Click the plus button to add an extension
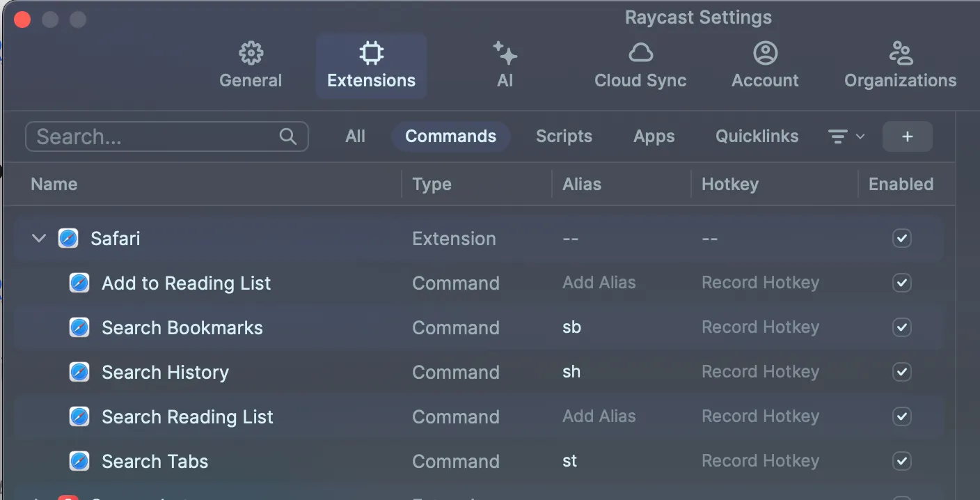 tap(907, 136)
